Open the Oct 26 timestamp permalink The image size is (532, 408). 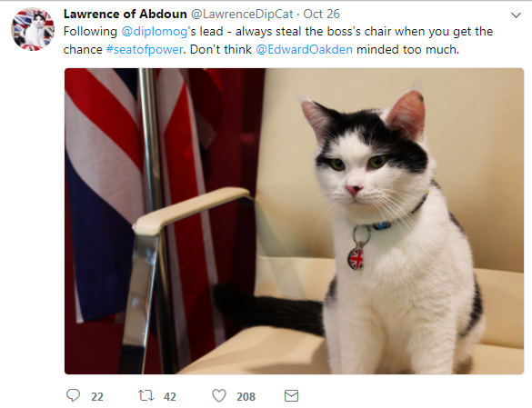click(321, 14)
